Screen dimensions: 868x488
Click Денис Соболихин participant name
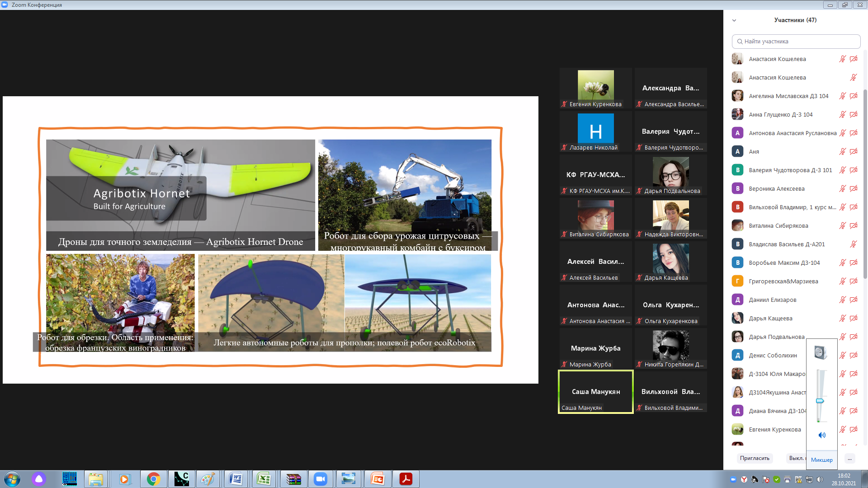click(773, 356)
